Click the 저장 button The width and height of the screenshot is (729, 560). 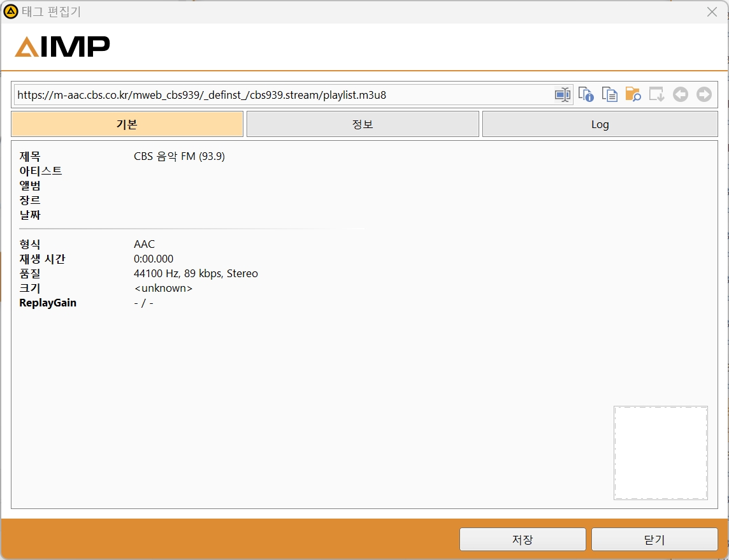(523, 539)
